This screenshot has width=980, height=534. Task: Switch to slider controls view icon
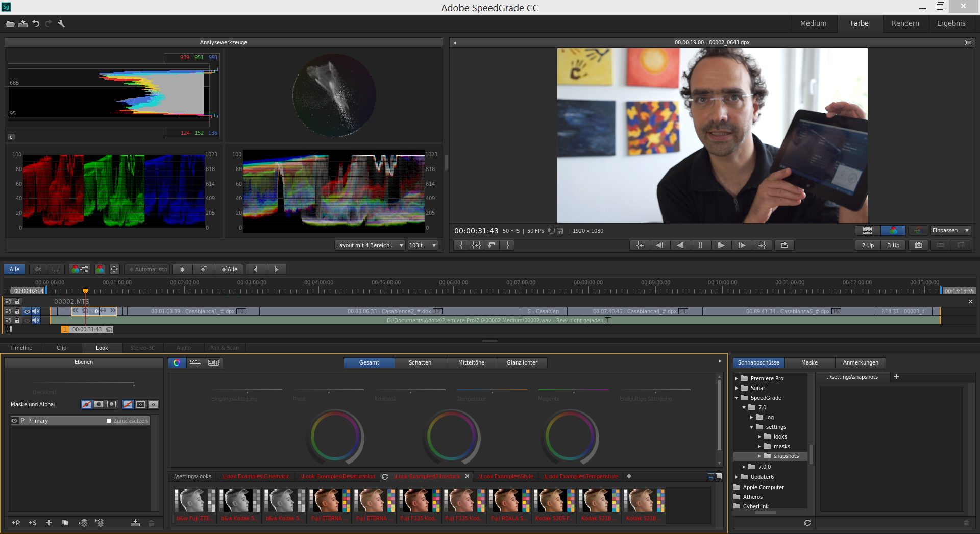195,362
